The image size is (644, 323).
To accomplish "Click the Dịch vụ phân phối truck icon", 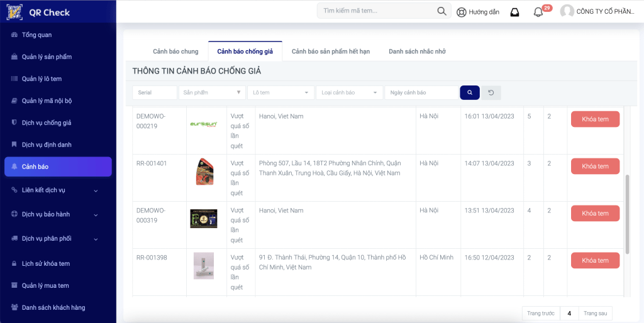I will pyautogui.click(x=14, y=238).
